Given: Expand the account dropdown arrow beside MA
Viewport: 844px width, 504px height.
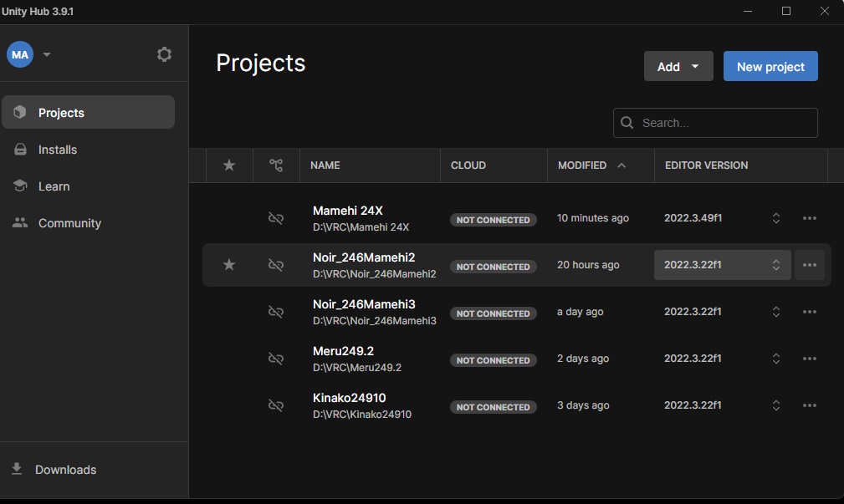Looking at the screenshot, I should tap(47, 54).
